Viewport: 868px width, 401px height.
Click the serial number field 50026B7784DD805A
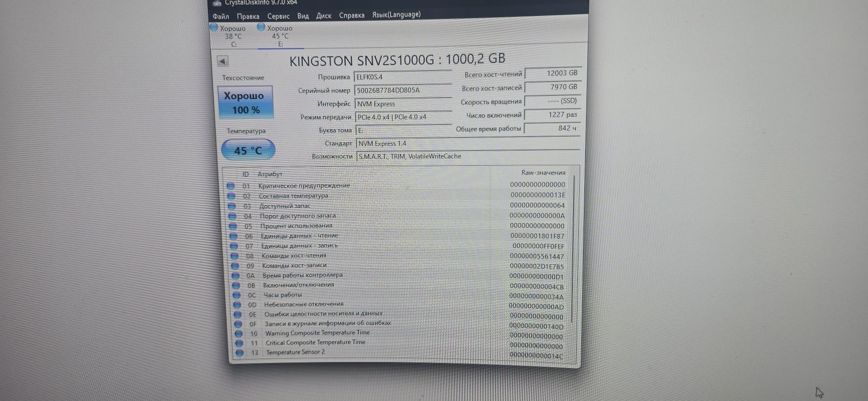pyautogui.click(x=403, y=90)
